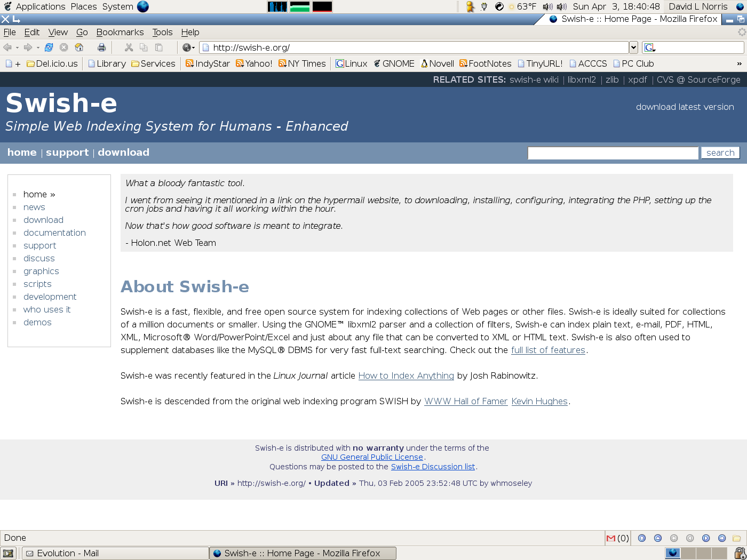Open the Bookmarks menu
The image size is (747, 560).
pyautogui.click(x=120, y=32)
